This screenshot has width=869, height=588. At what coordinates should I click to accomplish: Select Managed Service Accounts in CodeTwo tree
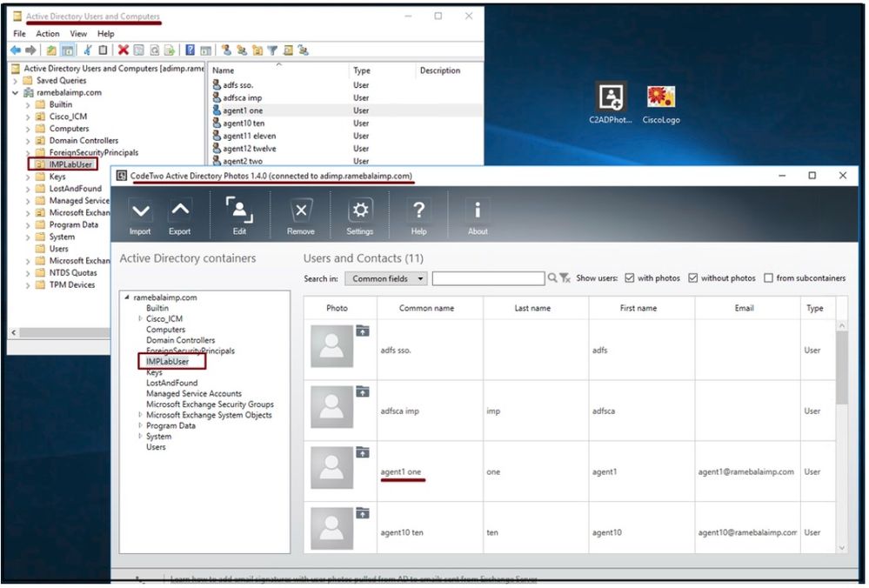coord(194,394)
